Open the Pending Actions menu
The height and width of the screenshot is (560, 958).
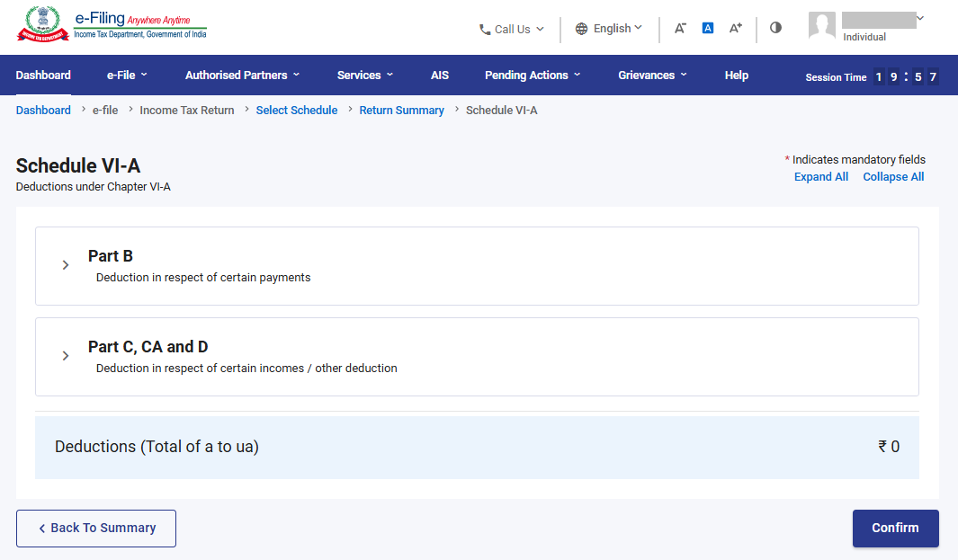(x=533, y=76)
